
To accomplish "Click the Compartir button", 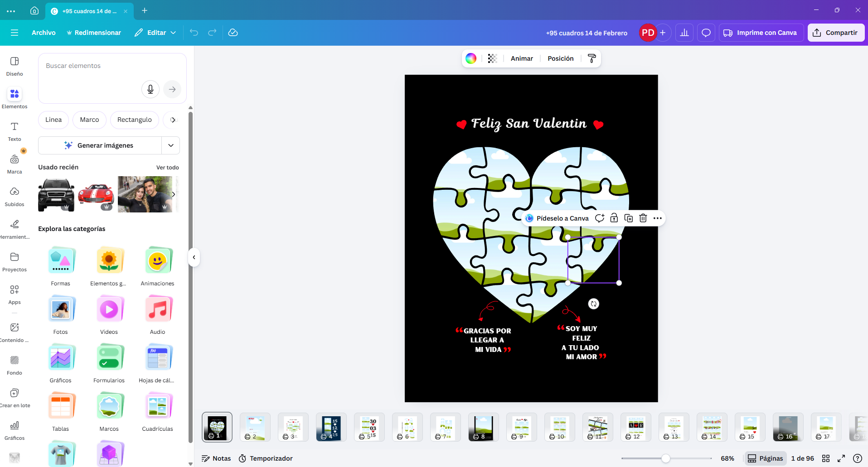I will click(836, 32).
